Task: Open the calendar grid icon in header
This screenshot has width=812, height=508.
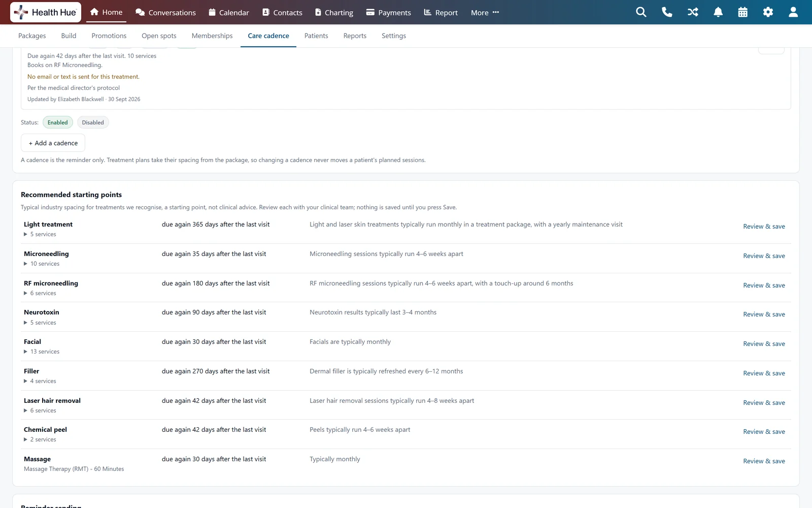Action: [x=742, y=12]
